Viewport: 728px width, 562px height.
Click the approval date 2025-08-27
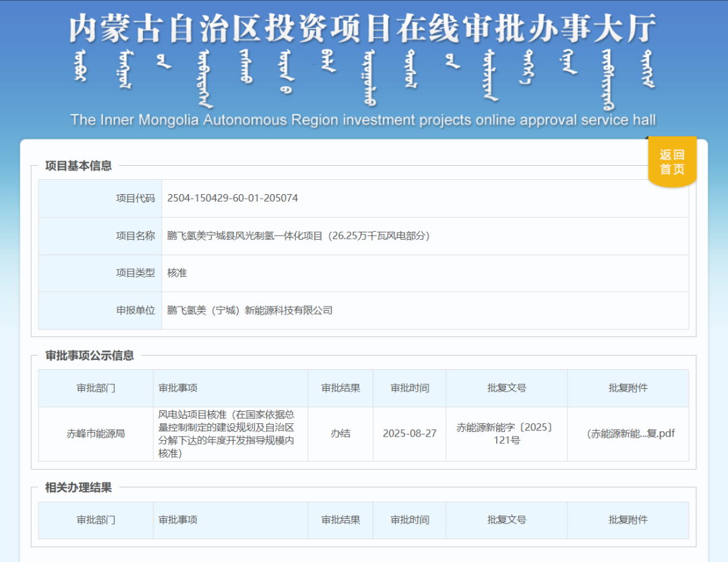(x=409, y=434)
